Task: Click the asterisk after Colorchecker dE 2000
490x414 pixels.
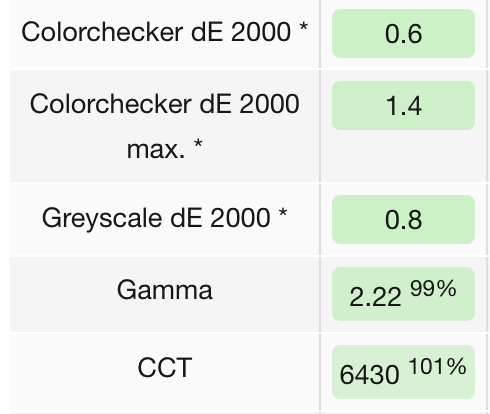Action: [303, 27]
